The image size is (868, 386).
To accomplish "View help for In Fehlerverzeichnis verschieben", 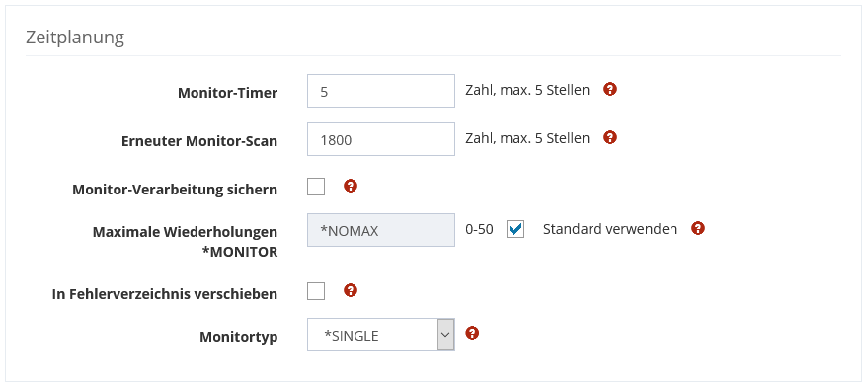I will coord(351,291).
